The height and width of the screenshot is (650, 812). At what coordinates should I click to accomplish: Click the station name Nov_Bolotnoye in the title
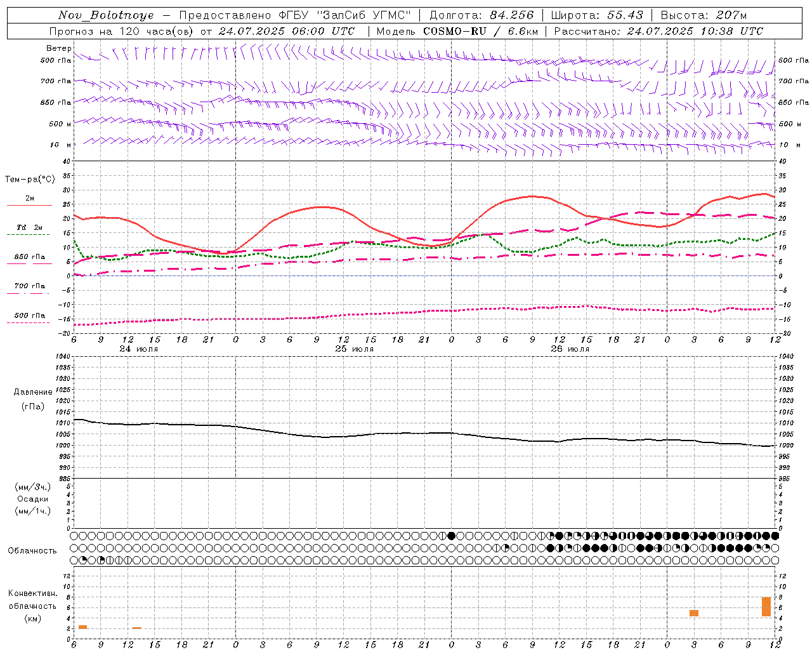106,15
